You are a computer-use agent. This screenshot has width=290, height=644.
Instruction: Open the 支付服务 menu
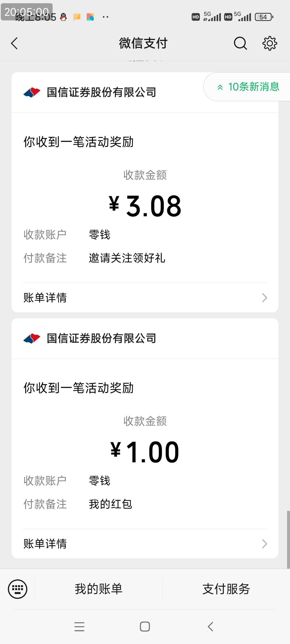click(226, 589)
